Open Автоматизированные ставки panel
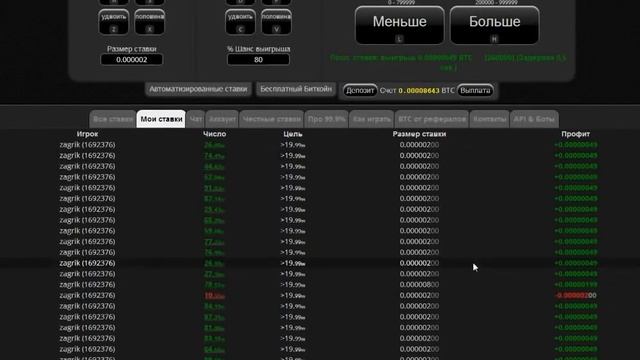Image resolution: width=640 pixels, height=360 pixels. point(198,89)
